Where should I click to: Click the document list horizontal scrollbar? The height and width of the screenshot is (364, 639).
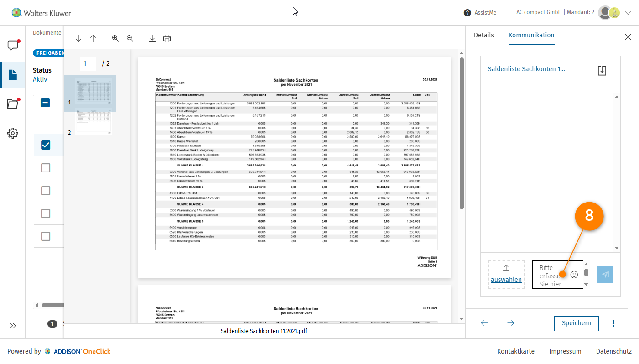point(52,305)
